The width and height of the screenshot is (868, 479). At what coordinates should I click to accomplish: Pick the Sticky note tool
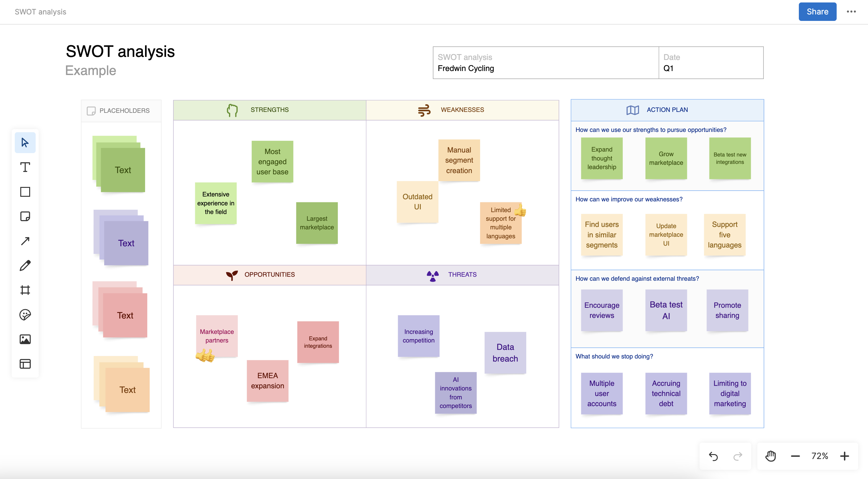click(25, 216)
